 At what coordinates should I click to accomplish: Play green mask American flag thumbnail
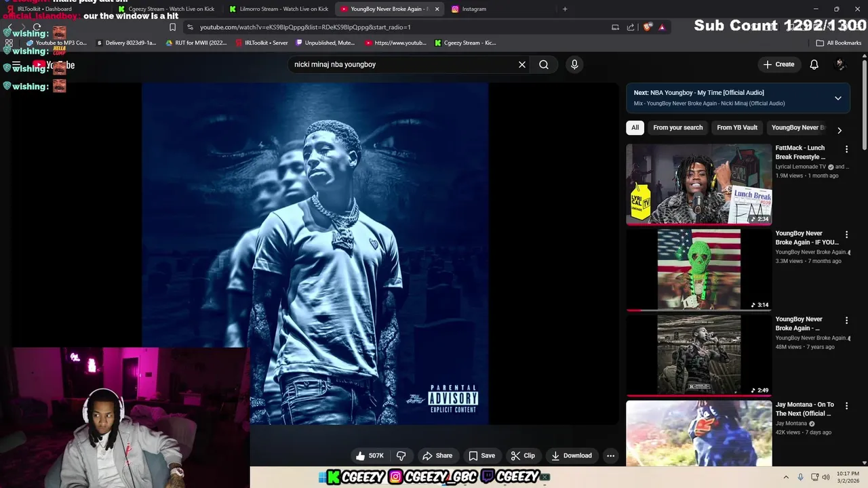point(698,270)
